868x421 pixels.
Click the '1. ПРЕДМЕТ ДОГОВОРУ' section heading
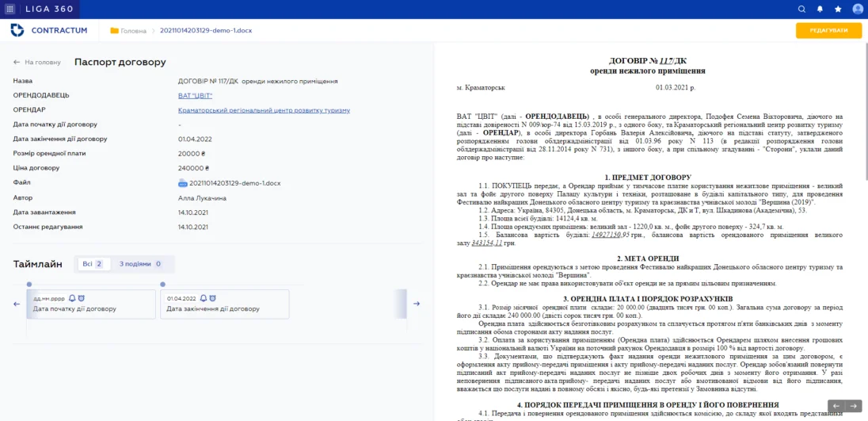pyautogui.click(x=648, y=178)
